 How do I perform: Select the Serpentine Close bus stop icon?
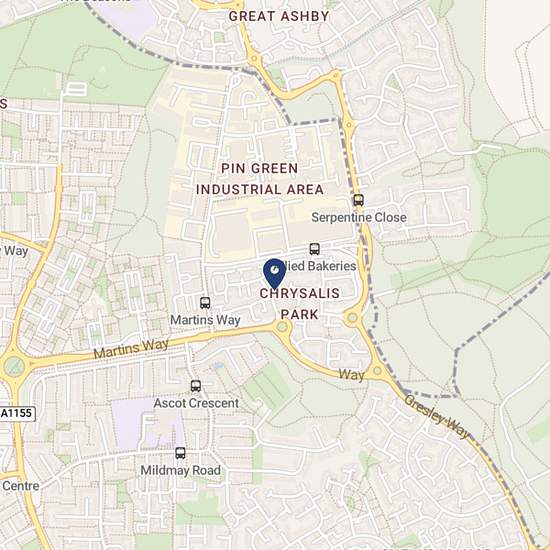(x=358, y=200)
